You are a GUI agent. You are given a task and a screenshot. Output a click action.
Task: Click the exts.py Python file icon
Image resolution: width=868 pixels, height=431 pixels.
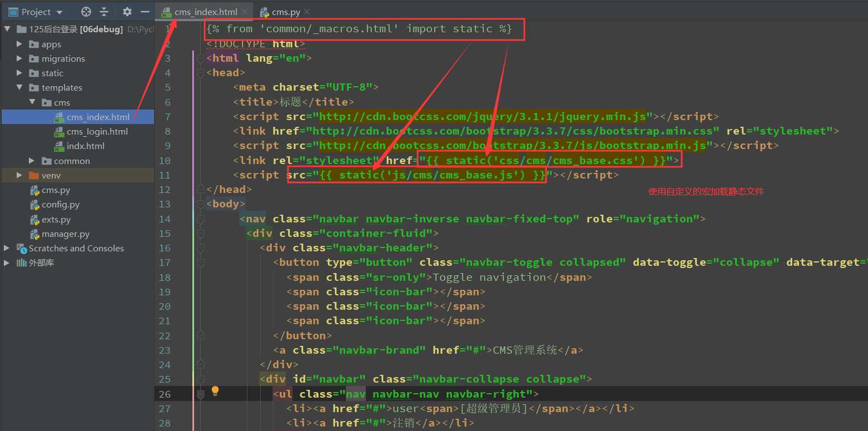(34, 219)
